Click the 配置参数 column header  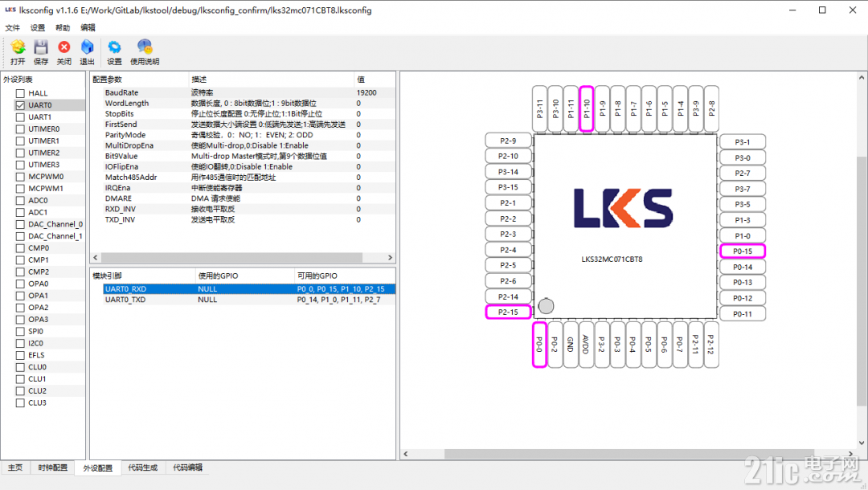coord(139,80)
